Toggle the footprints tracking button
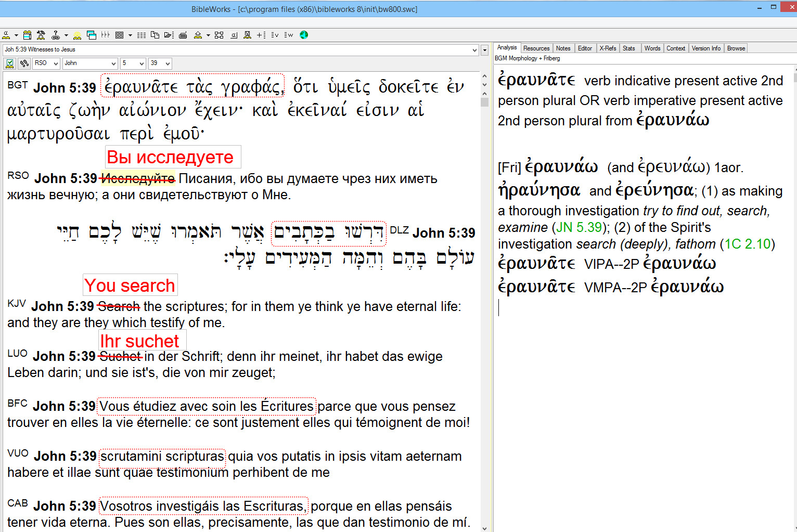The image size is (797, 532). (x=24, y=63)
